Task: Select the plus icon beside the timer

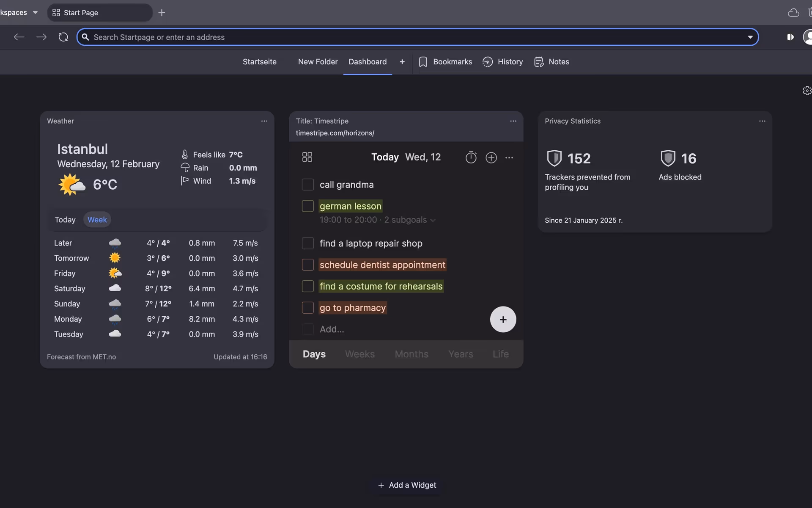Action: tap(491, 157)
